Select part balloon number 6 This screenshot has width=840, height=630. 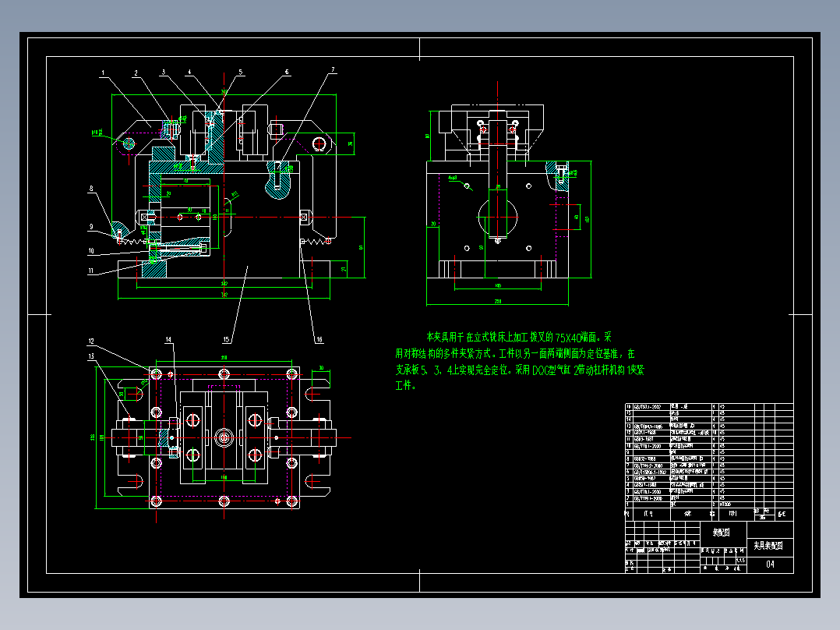pyautogui.click(x=287, y=72)
